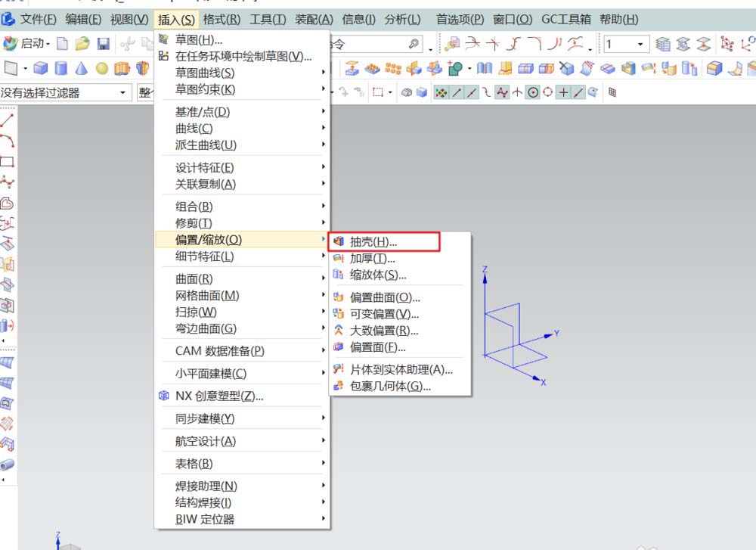Disable the Arc Center snap point
The width and height of the screenshot is (756, 550).
(x=534, y=92)
